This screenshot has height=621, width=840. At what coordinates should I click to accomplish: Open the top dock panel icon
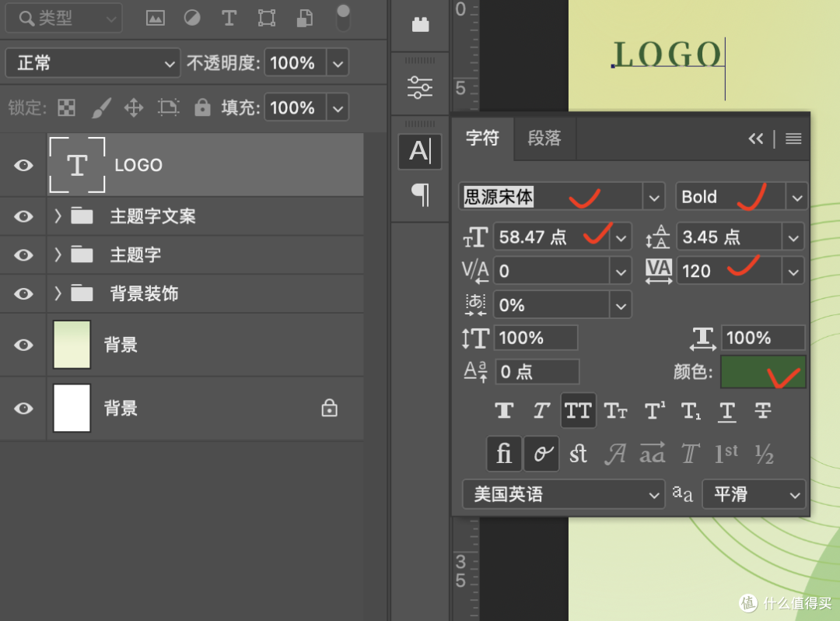tap(421, 24)
